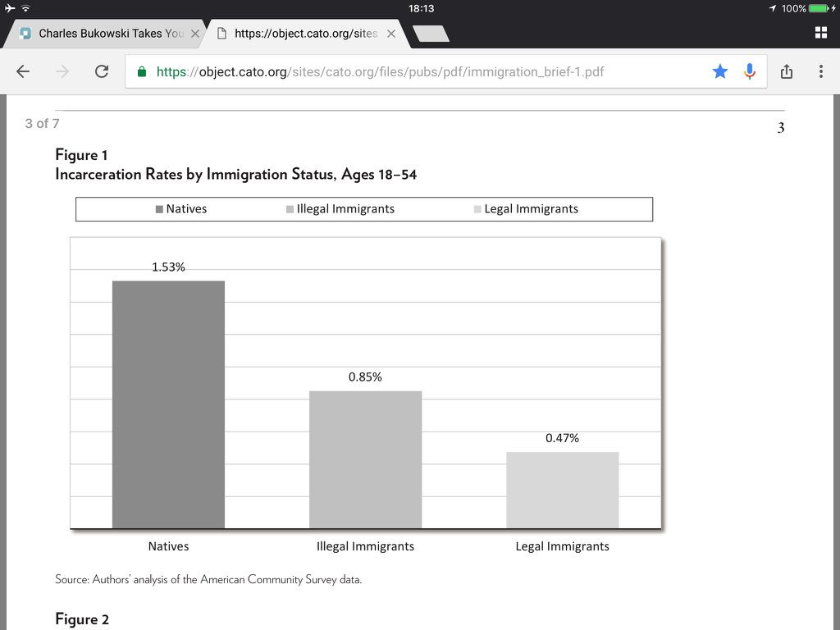Click the green secure lock icon
This screenshot has width=840, height=630.
point(142,72)
